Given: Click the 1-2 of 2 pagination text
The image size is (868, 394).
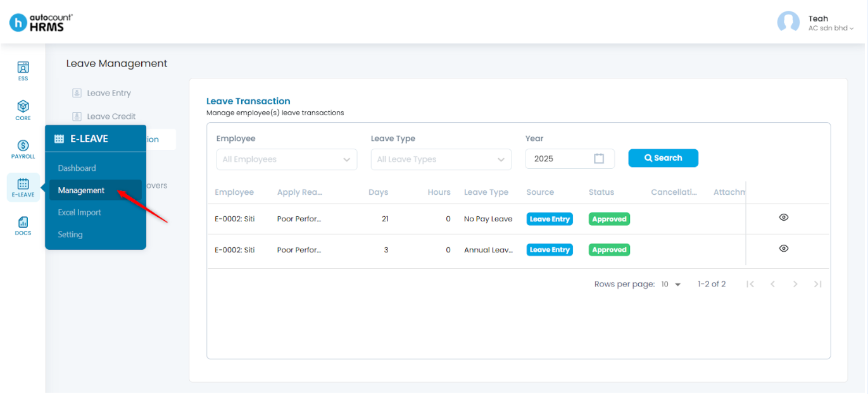Looking at the screenshot, I should [x=712, y=285].
